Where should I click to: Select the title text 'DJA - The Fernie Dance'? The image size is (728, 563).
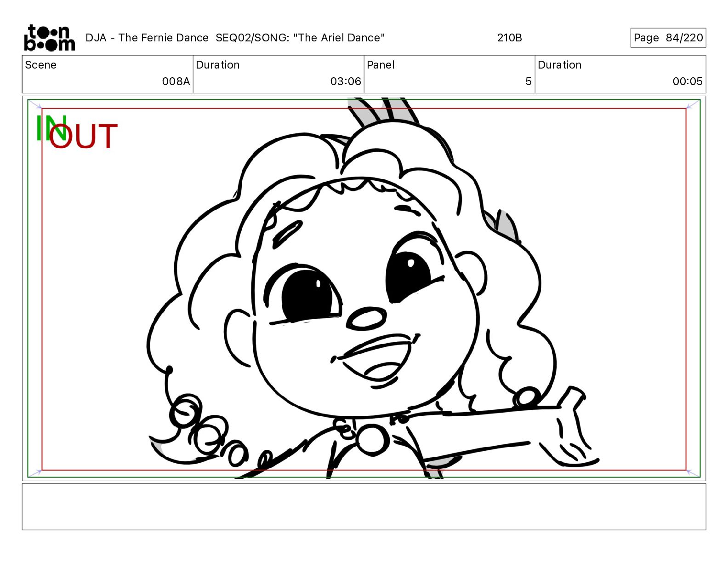147,38
